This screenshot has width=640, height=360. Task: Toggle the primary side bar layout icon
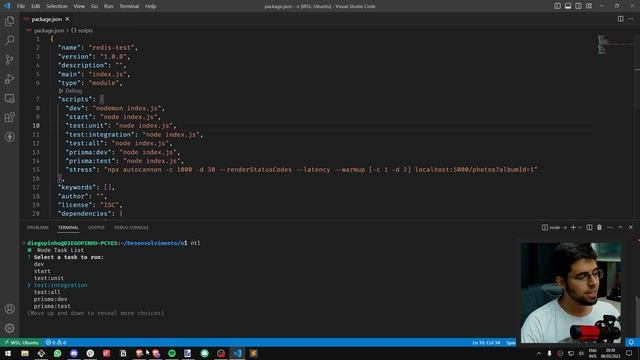[557, 6]
